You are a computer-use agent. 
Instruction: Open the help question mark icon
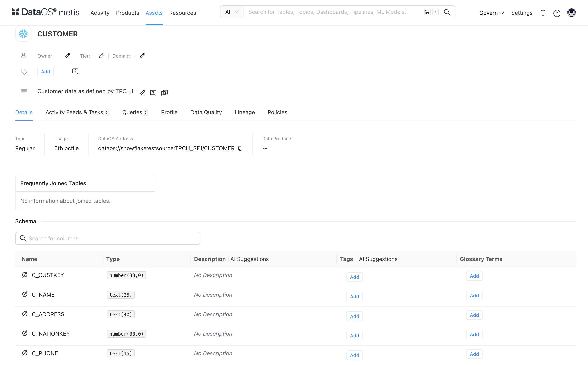click(x=557, y=13)
